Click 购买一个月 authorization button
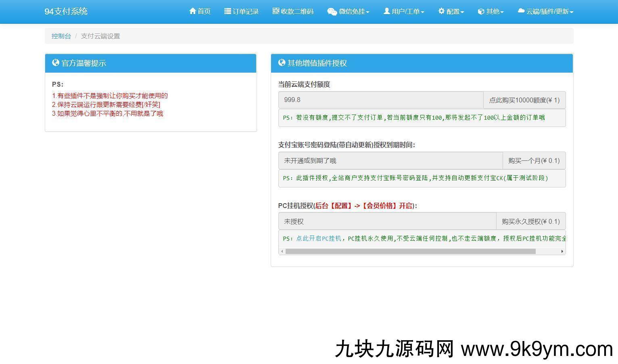618x364 pixels. point(534,160)
